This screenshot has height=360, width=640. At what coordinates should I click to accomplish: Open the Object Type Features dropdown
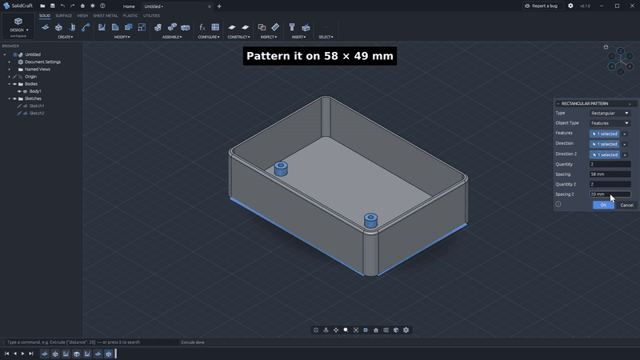[x=610, y=123]
